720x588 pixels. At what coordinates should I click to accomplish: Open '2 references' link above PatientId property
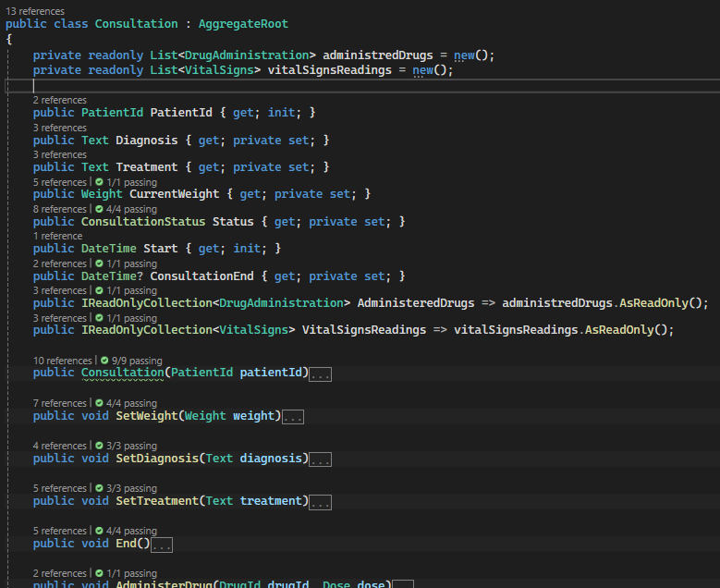[x=60, y=100]
